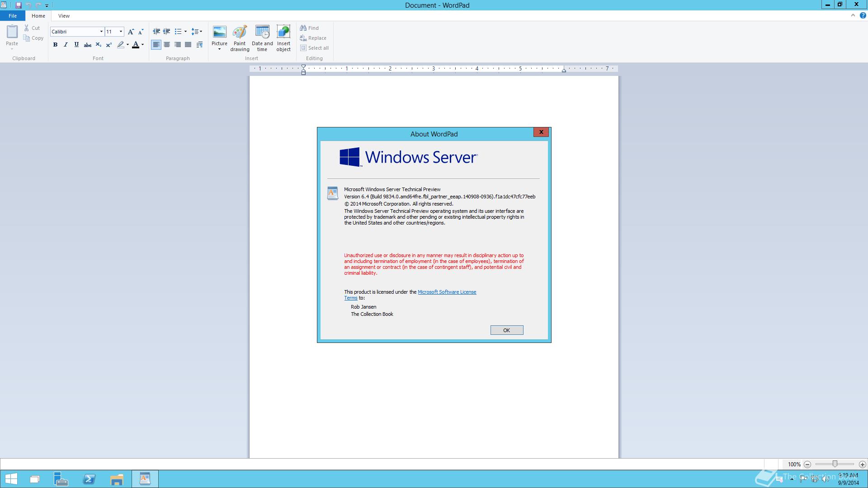Click the WordPad taskbar button
The image size is (868, 488).
(145, 479)
